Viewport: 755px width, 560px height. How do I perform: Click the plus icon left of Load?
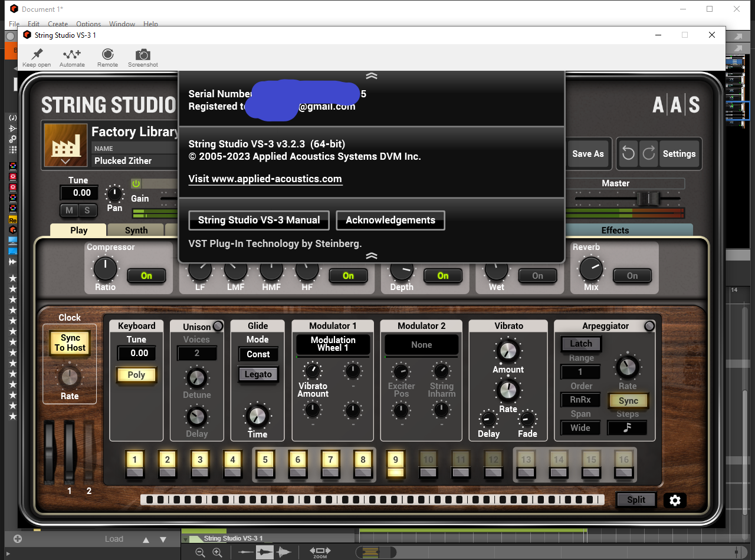(18, 539)
